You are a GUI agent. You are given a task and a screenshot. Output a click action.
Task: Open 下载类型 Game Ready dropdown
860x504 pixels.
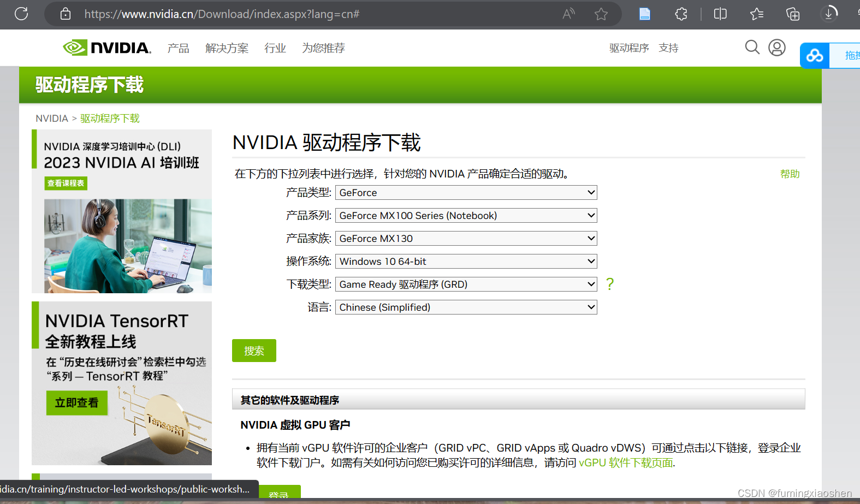tap(466, 284)
